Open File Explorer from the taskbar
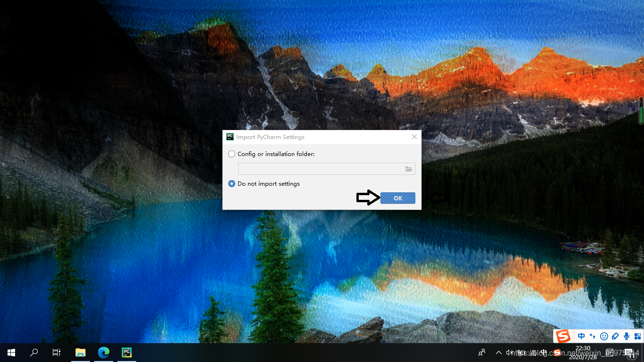Screen dimensions: 644x362 click(x=81, y=353)
